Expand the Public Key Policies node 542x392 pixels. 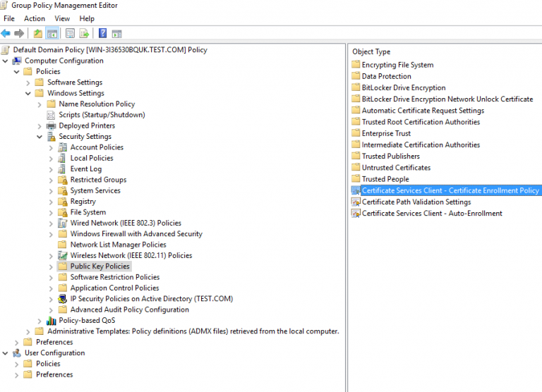pyautogui.click(x=51, y=267)
